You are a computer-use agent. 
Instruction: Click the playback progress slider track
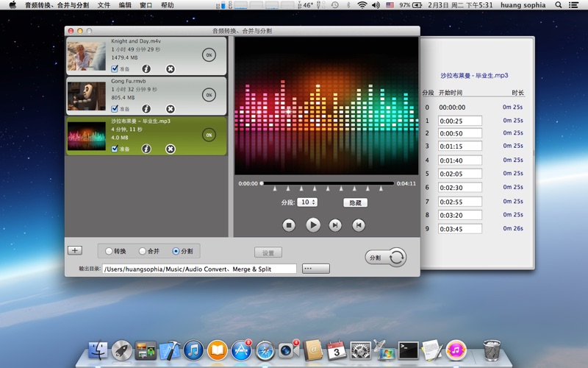click(x=327, y=183)
